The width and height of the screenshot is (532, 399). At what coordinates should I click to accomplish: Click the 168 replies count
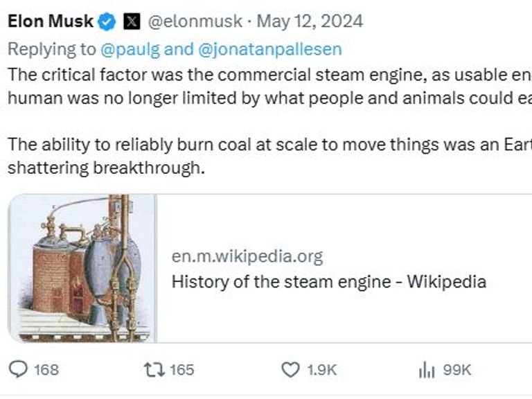point(46,370)
